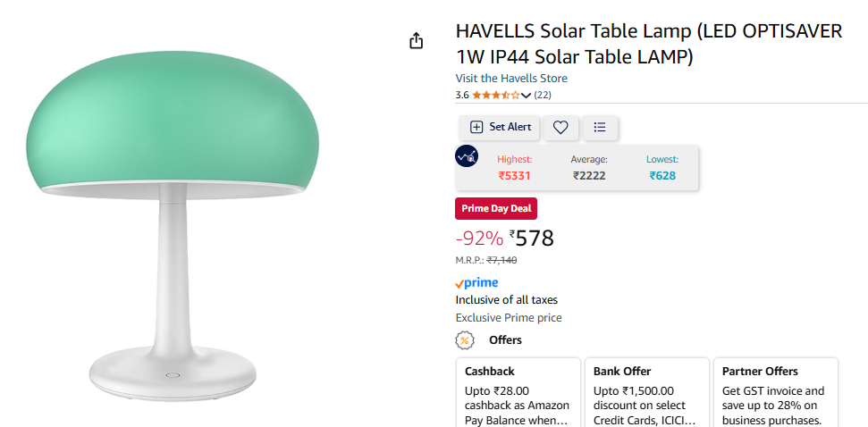The height and width of the screenshot is (427, 868).
Task: Open the Partner Offers card
Action: coord(774,393)
